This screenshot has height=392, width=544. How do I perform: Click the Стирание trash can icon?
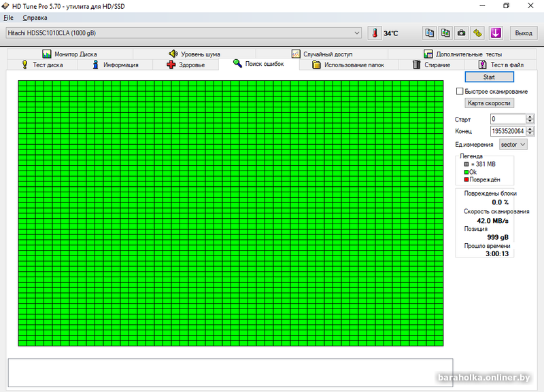416,65
